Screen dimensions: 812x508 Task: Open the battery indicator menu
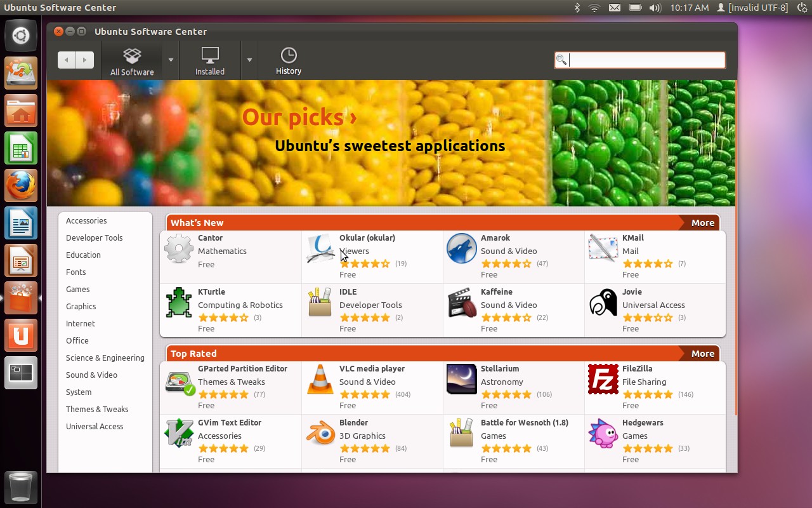point(635,8)
